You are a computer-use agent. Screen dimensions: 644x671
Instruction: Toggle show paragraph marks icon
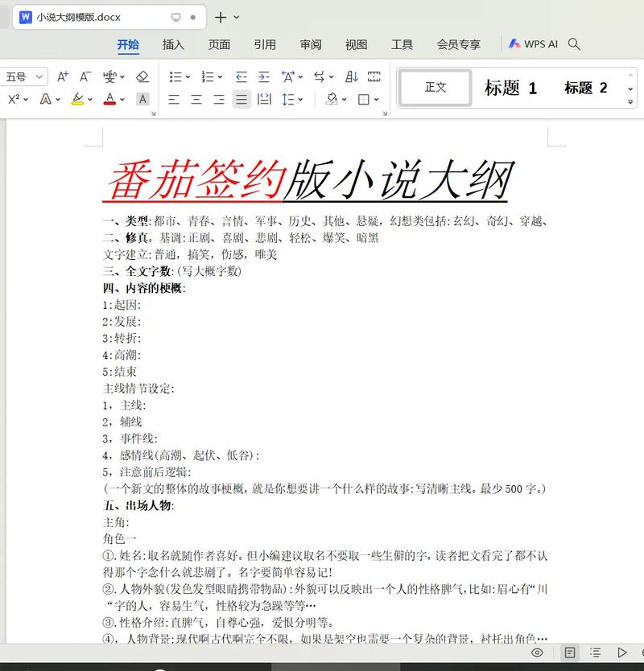[374, 77]
